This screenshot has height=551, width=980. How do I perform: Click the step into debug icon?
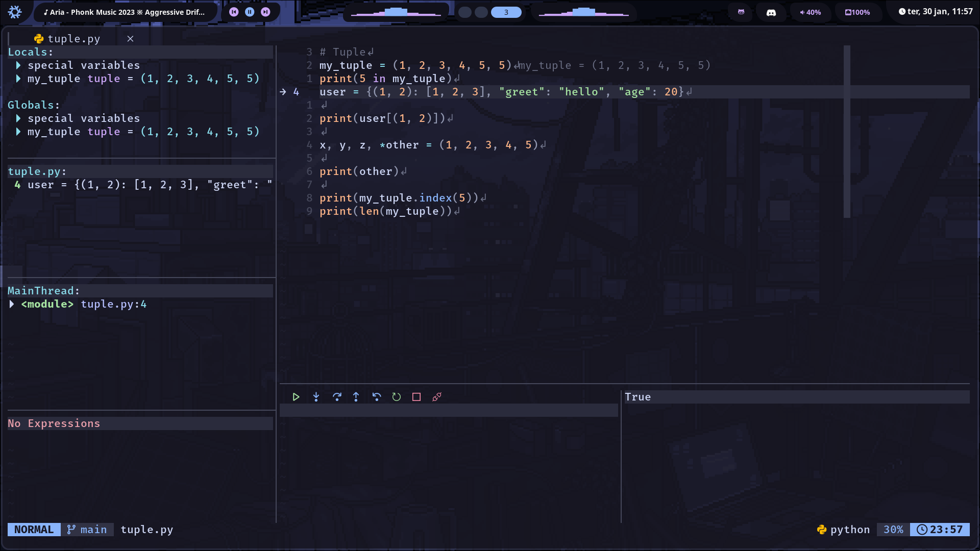click(x=316, y=397)
